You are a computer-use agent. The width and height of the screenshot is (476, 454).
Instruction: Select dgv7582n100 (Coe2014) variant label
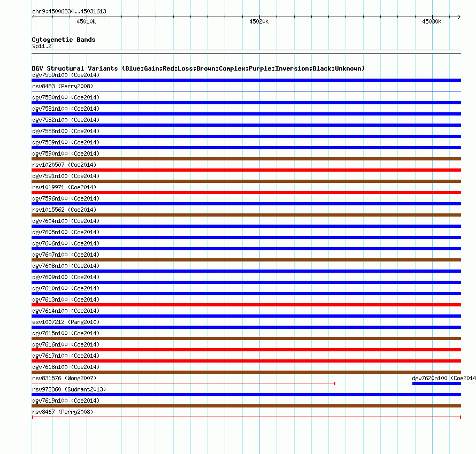pyautogui.click(x=66, y=120)
